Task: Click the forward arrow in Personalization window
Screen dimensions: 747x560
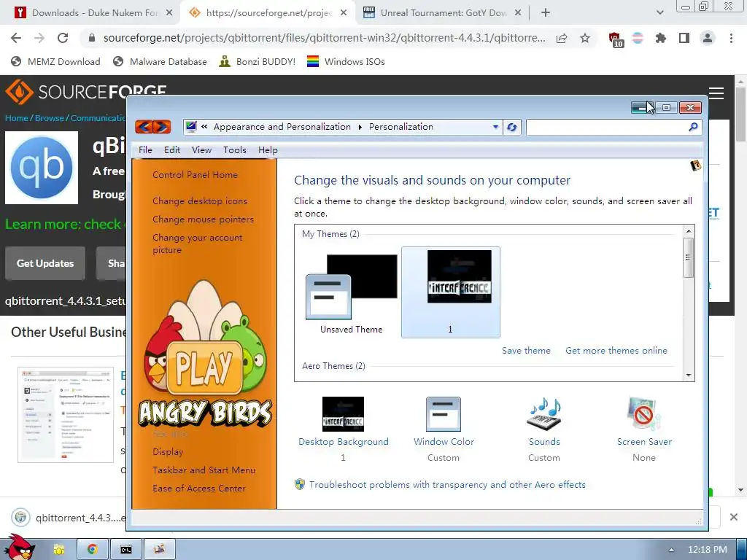Action: (x=162, y=127)
